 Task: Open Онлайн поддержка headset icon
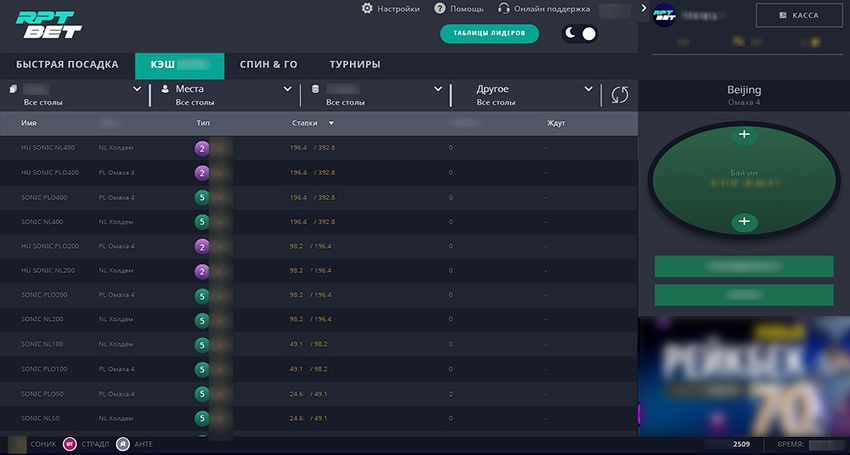pos(504,9)
